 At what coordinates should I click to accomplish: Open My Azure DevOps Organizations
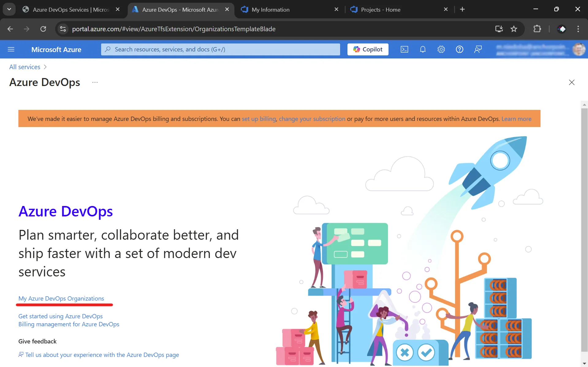coord(61,298)
